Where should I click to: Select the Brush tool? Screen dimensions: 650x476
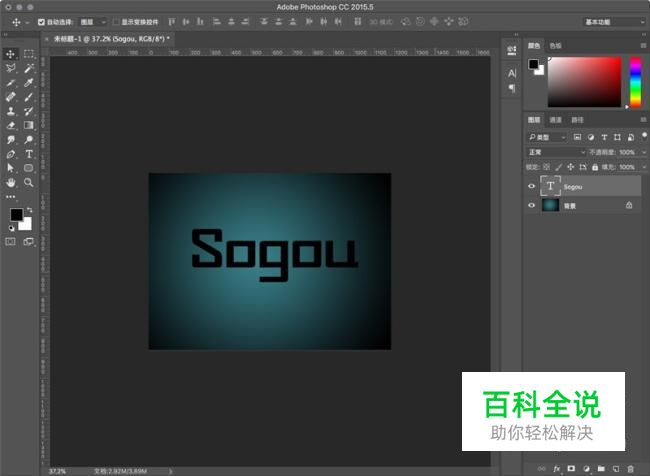(x=29, y=97)
